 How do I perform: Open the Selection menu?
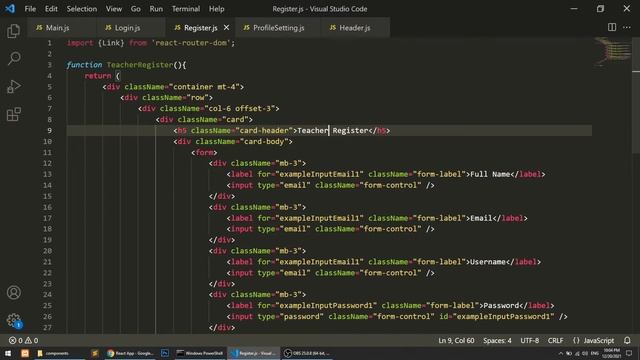[x=82, y=9]
